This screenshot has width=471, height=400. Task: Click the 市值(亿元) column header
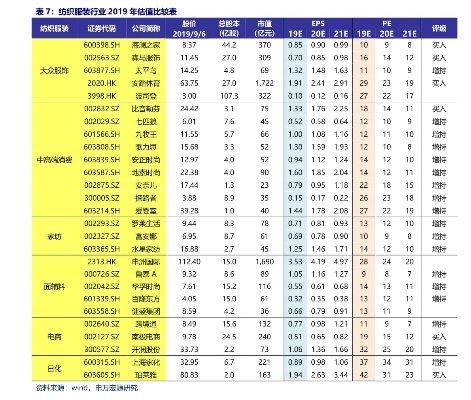point(264,29)
